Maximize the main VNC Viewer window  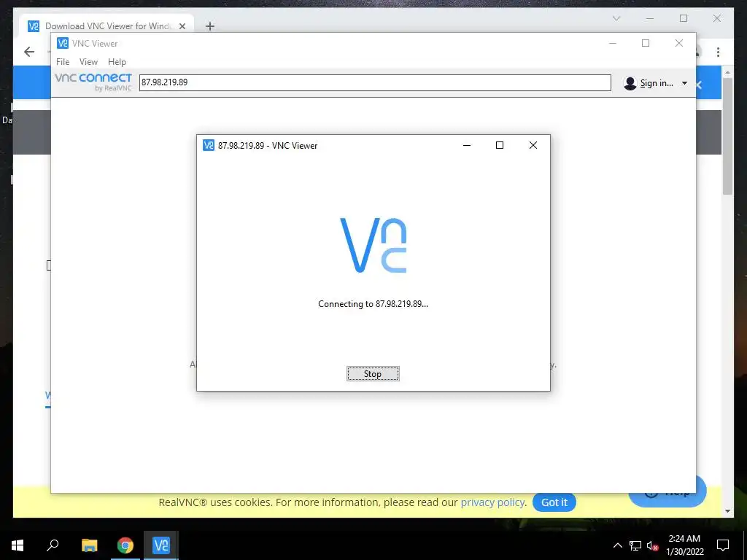[646, 43]
